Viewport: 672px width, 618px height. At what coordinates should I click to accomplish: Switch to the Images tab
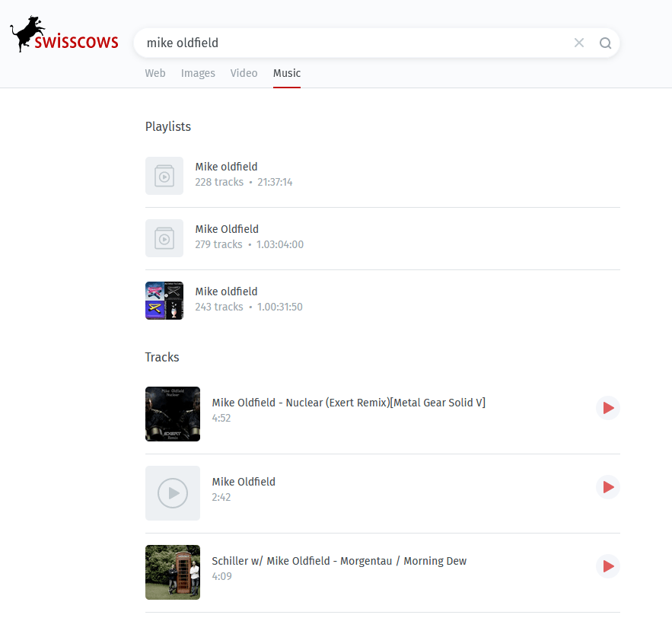[x=198, y=73]
